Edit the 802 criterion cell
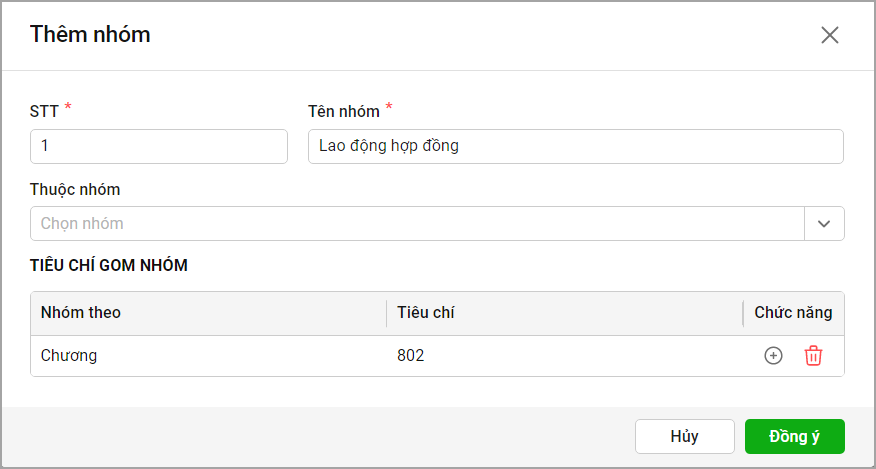The width and height of the screenshot is (876, 469). click(410, 355)
